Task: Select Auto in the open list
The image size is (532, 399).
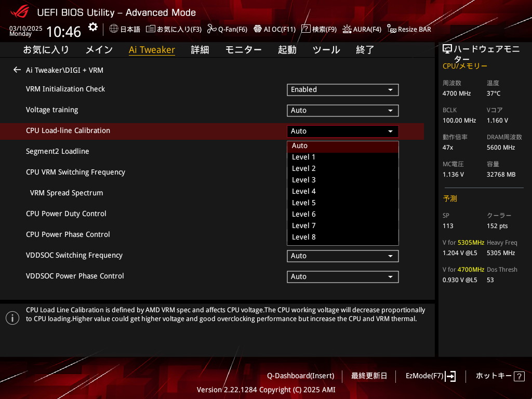Action: (x=343, y=146)
